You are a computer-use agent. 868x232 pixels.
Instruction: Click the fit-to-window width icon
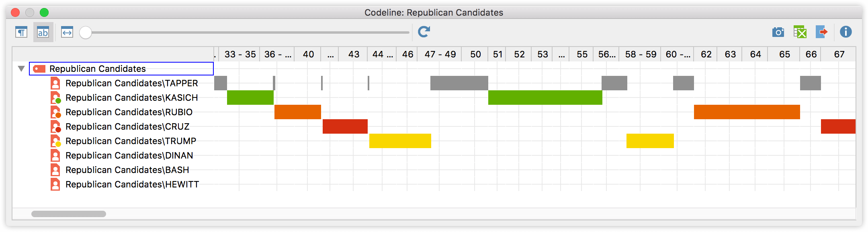(67, 32)
